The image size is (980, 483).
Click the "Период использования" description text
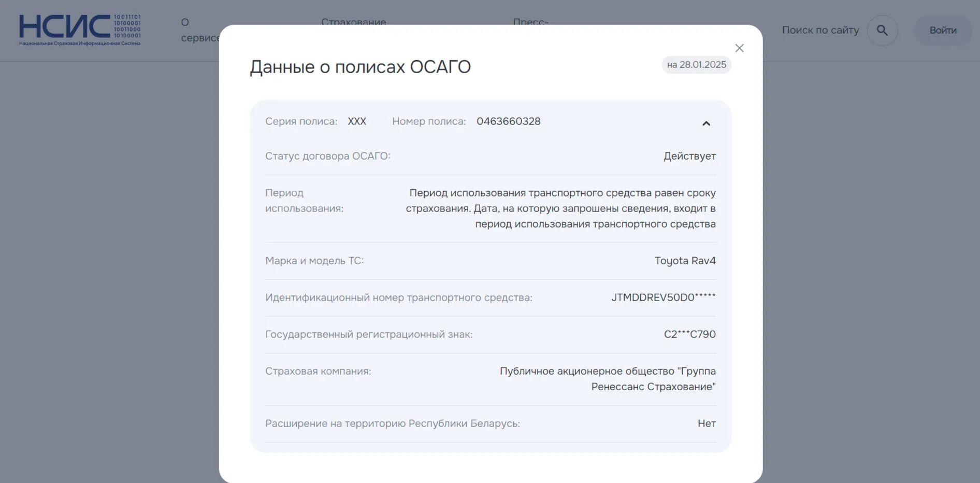click(x=561, y=208)
